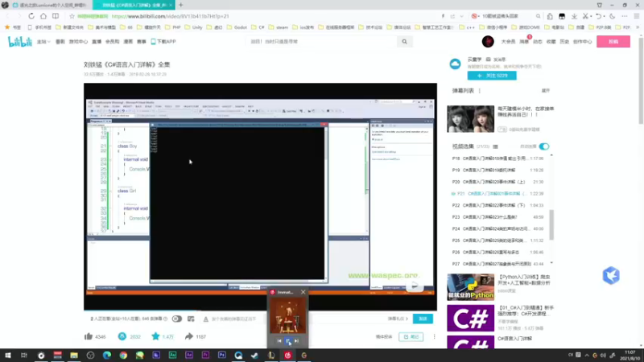Open the reading mode book icon
644x362 pixels.
(56, 16)
